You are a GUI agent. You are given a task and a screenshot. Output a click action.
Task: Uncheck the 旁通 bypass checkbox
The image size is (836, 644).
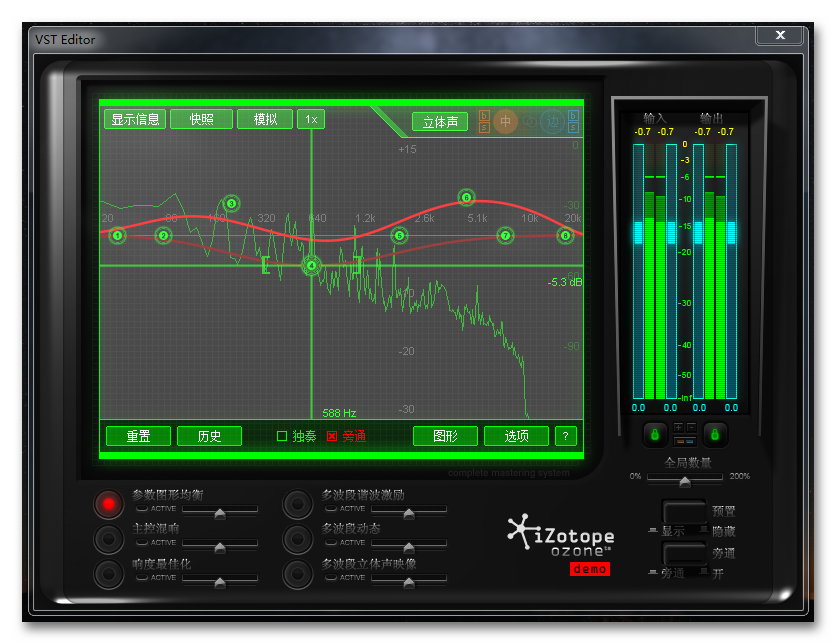click(x=332, y=436)
